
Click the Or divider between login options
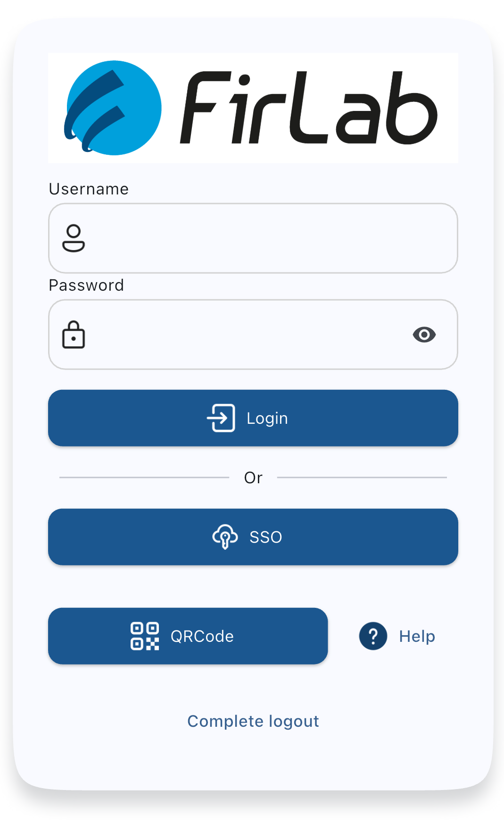253,477
